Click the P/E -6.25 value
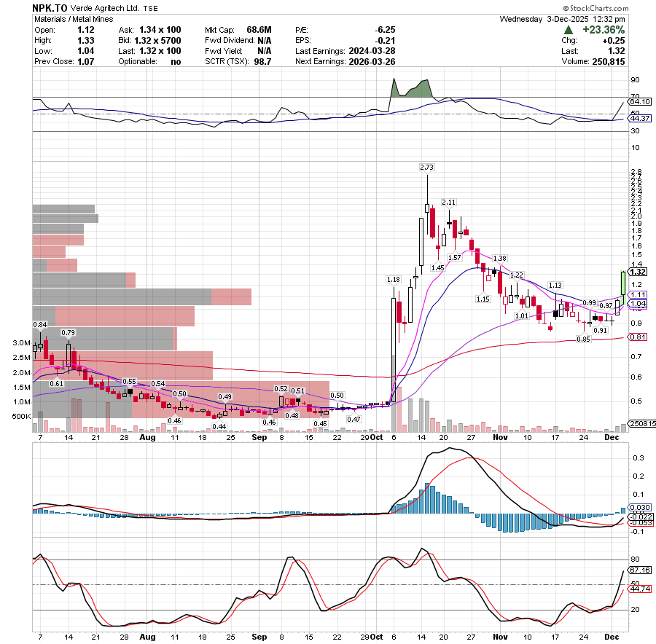Viewport: 656px width, 644px height. coord(385,30)
